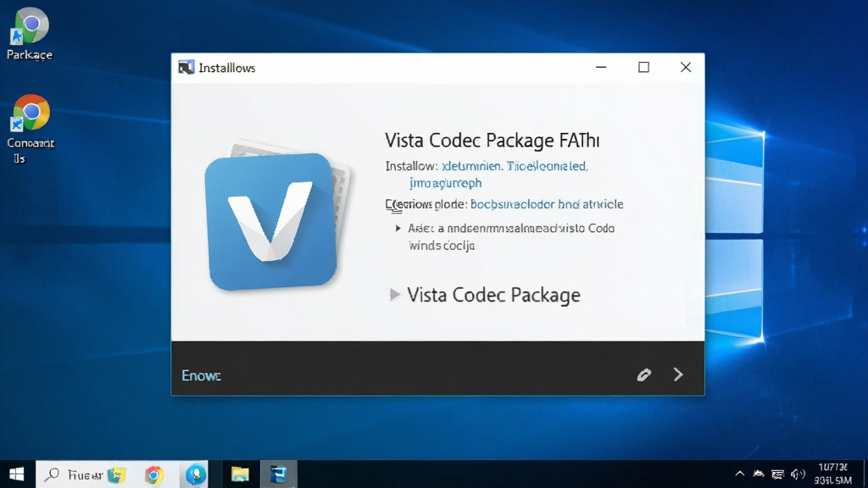
Task: Click the volume speaker icon in tray
Action: point(798,474)
